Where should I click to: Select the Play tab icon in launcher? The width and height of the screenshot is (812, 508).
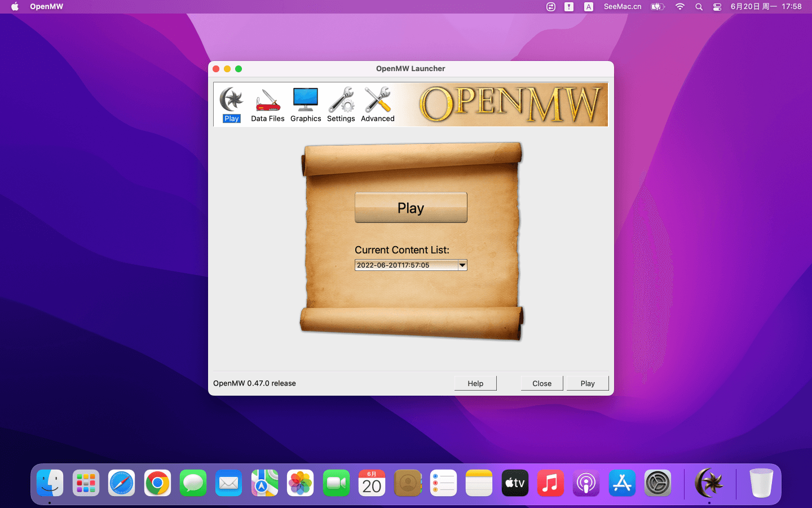click(x=231, y=104)
